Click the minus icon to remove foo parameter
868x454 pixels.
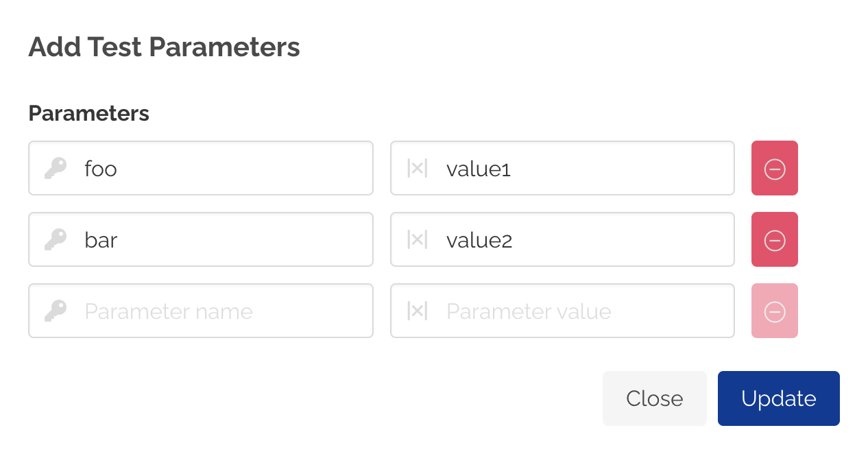774,168
